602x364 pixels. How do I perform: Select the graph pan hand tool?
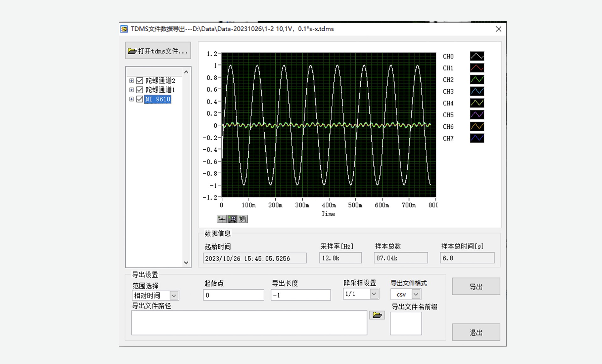243,219
